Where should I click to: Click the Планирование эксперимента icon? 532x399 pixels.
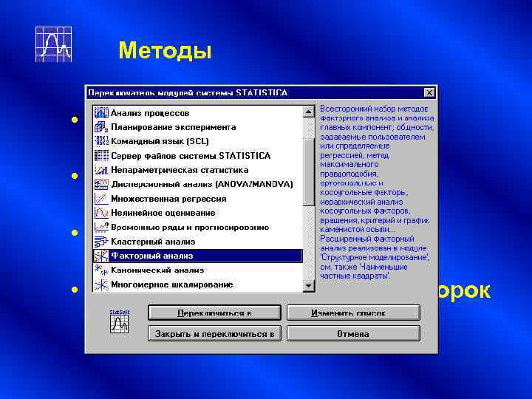point(101,127)
